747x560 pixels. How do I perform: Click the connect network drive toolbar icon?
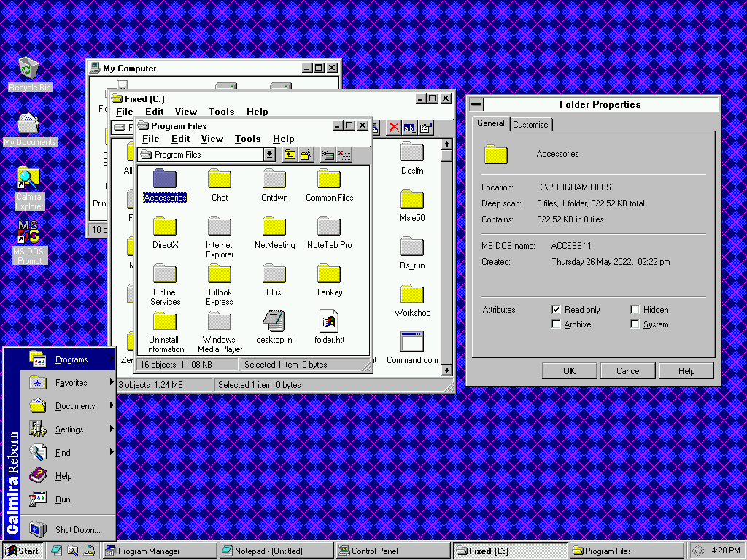pos(328,155)
